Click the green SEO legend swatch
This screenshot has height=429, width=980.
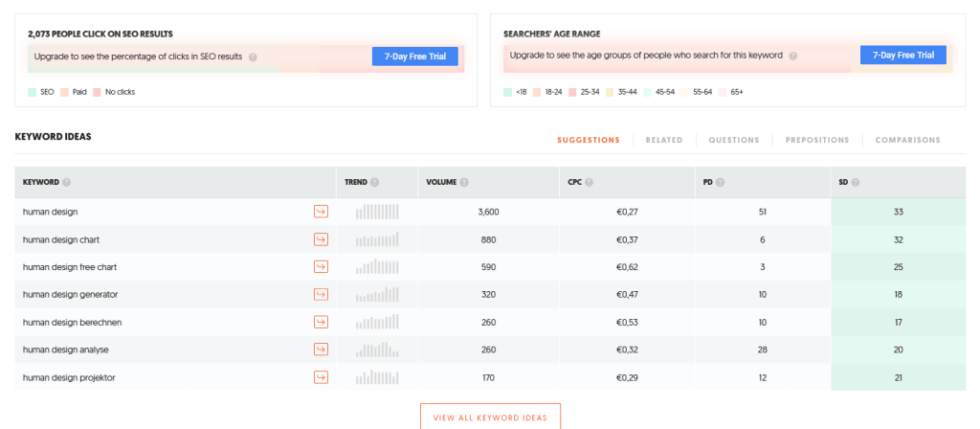click(32, 92)
